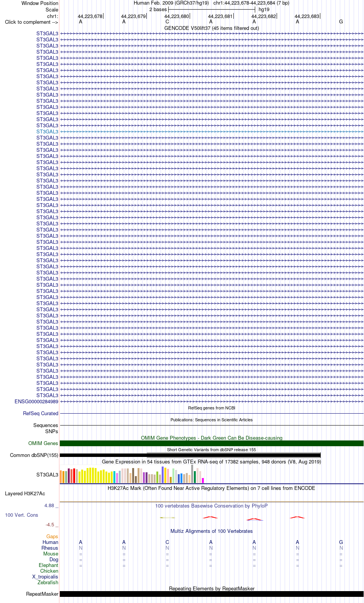Screen dimensions: 364x603
Task: Open the ENSG00000284989 gene label
Action: coord(36,401)
